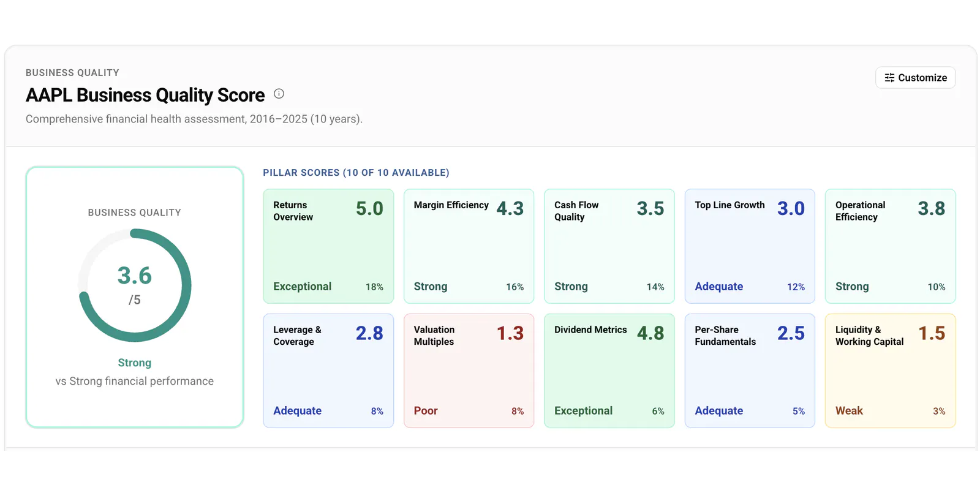Open the Top Line Growth card
The width and height of the screenshot is (980, 490).
pos(750,246)
